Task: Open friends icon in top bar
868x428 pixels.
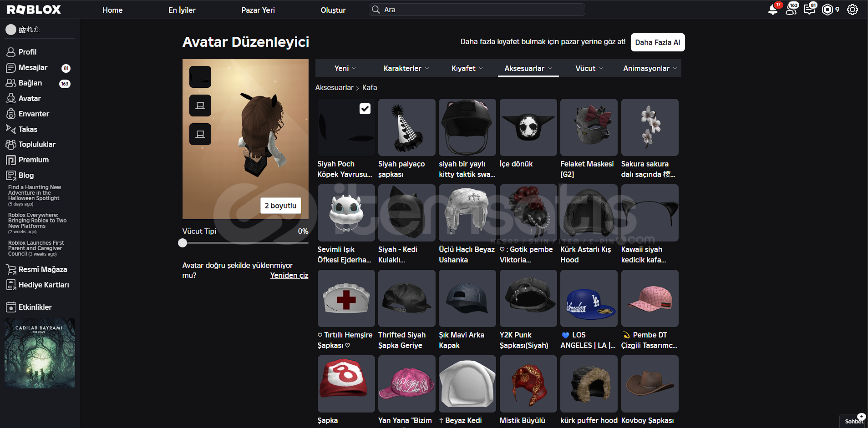Action: click(x=791, y=10)
